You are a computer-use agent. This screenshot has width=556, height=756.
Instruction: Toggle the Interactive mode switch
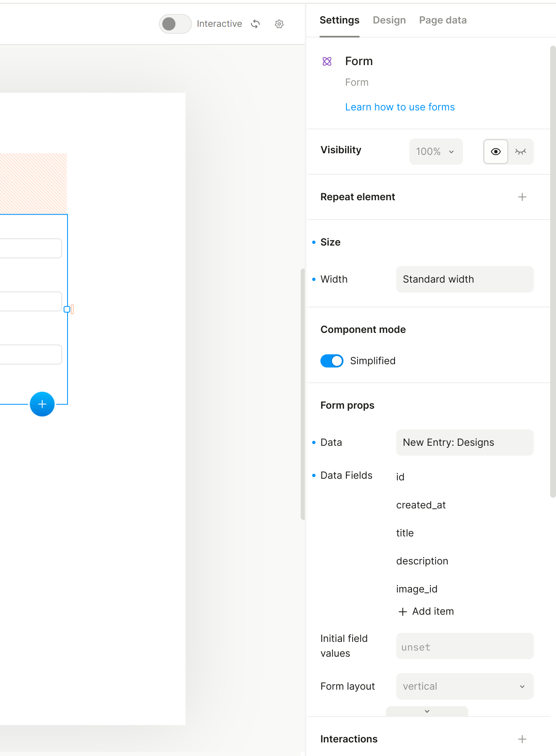[x=175, y=24]
